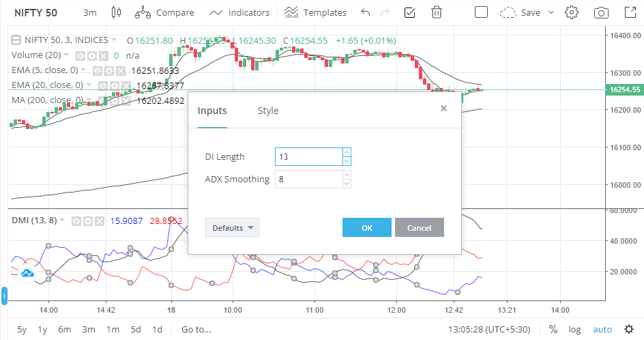Image resolution: width=644 pixels, height=340 pixels.
Task: Expand the Volume (20) legend arrow
Action: tap(66, 55)
